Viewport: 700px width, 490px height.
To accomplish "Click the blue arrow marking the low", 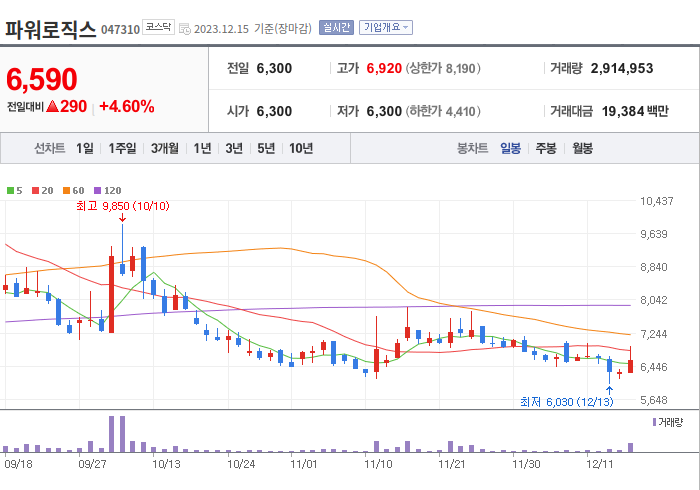I will (x=609, y=390).
